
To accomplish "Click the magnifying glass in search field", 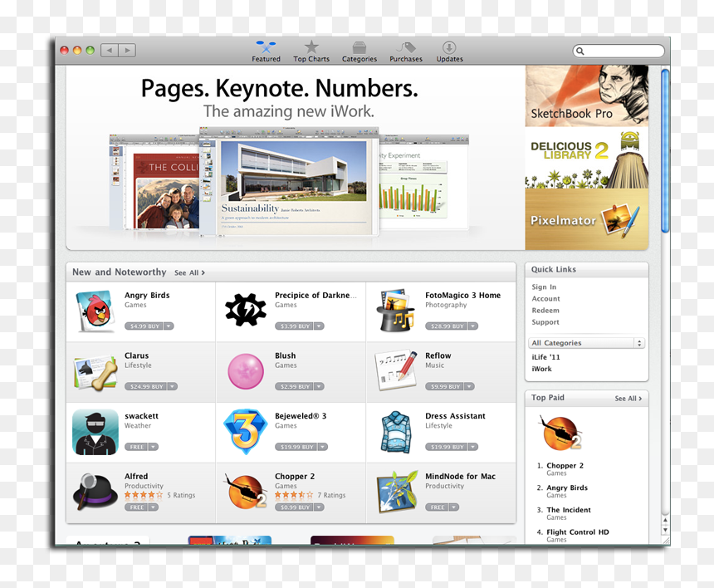I will 580,51.
